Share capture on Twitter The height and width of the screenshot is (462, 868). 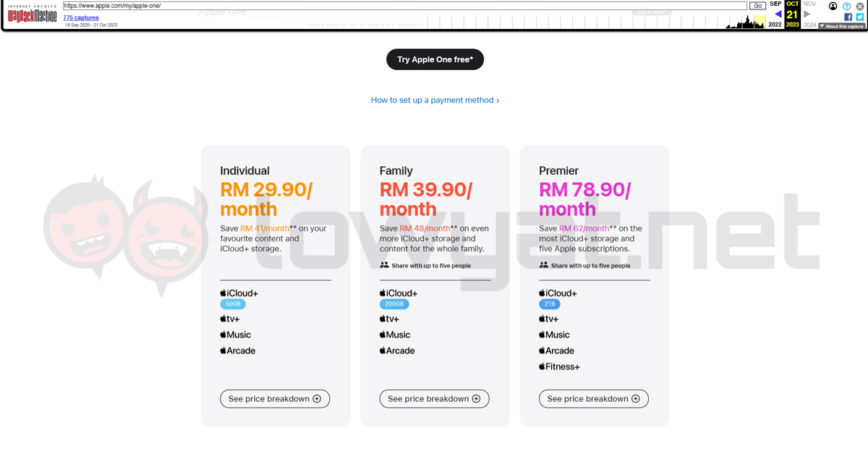[859, 17]
